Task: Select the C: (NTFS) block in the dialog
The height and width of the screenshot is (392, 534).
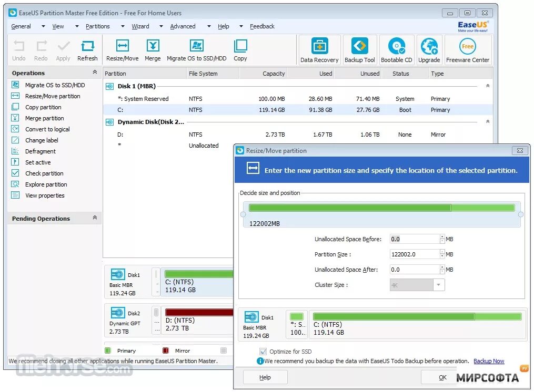Action: [418, 324]
